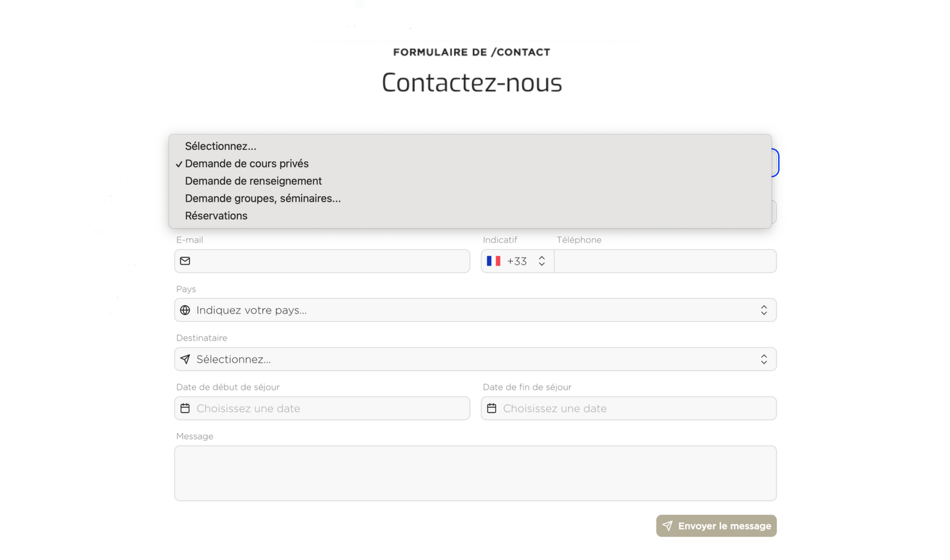Click the calendar icon for end date

(491, 408)
